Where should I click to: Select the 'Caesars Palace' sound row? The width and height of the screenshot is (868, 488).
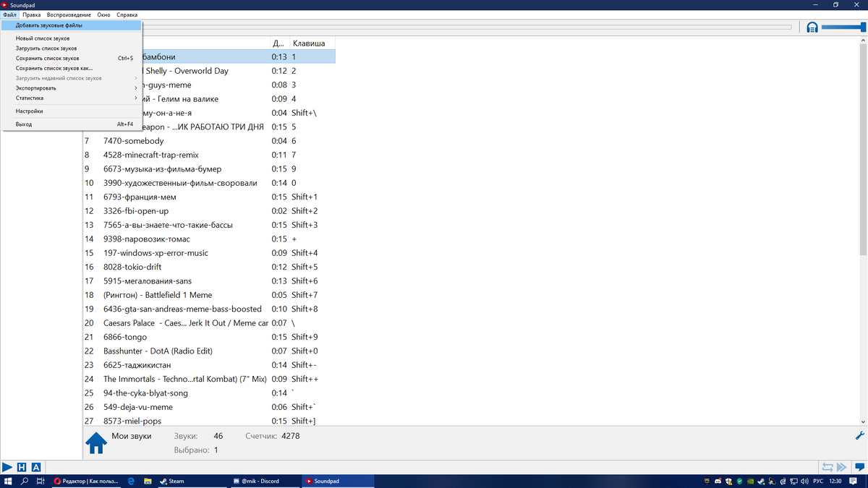pos(209,323)
